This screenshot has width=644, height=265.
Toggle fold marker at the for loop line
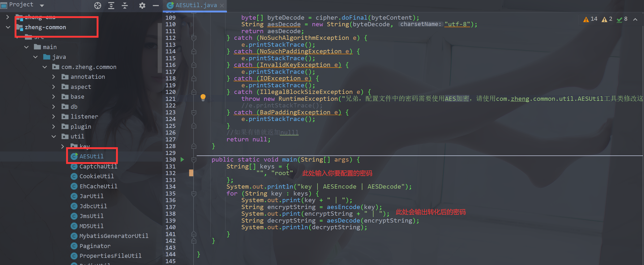click(194, 194)
